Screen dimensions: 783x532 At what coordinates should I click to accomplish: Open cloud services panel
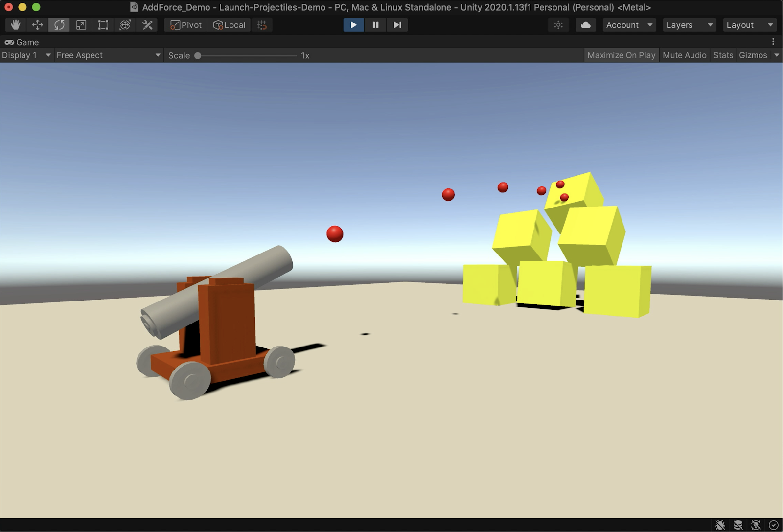pos(585,25)
